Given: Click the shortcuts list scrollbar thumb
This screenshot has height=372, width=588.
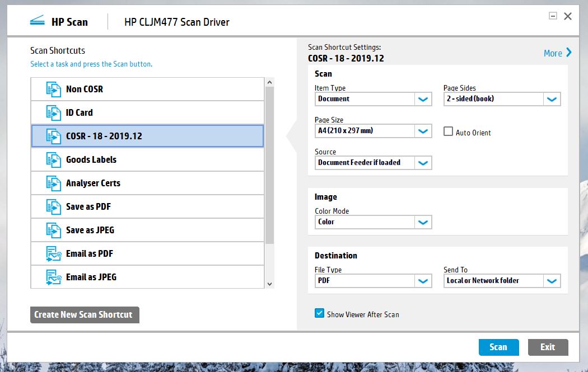Looking at the screenshot, I should (269, 165).
